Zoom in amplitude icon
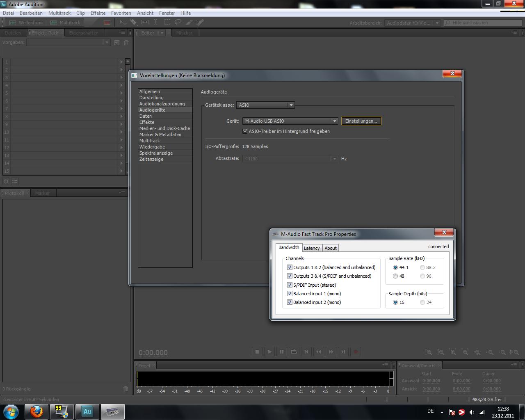The image size is (525, 420). point(428,352)
